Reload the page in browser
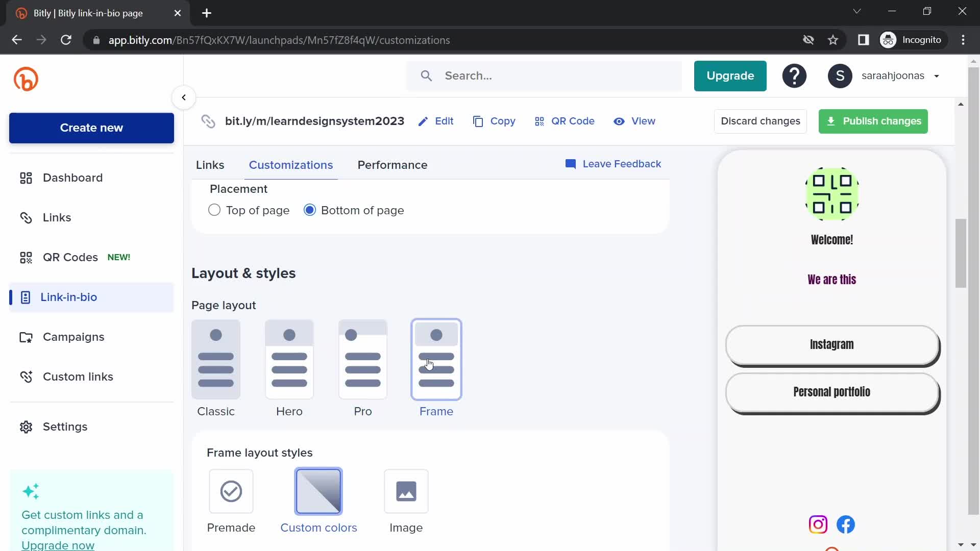 [x=66, y=40]
